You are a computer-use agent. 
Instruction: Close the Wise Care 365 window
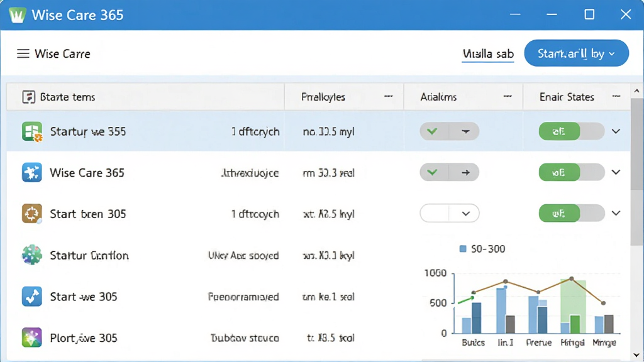626,15
